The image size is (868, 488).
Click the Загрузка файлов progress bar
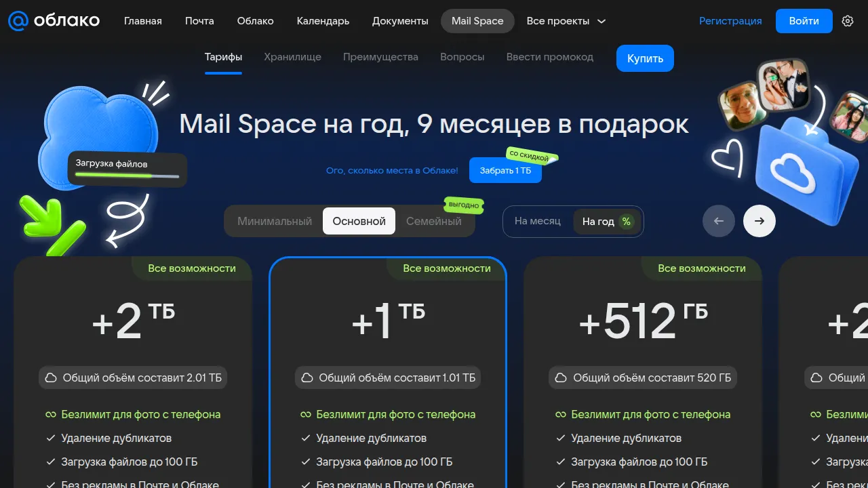pos(127,176)
